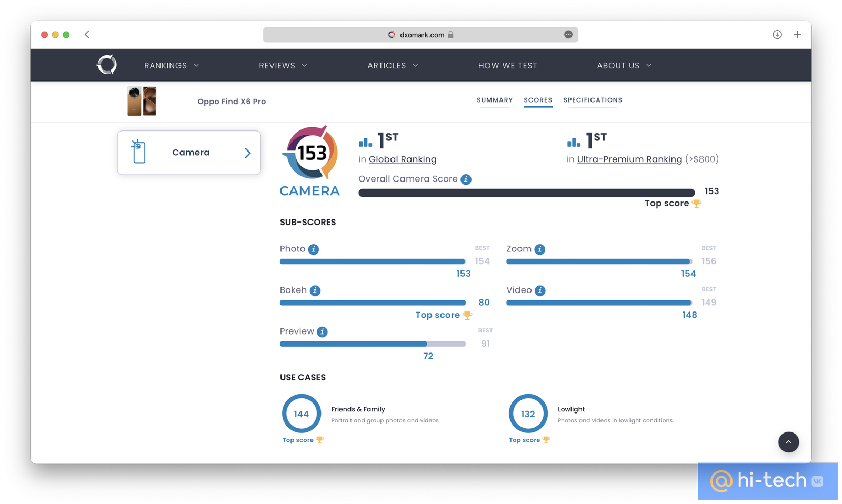Viewport: 842px width, 504px height.
Task: Switch to the Summary tab
Action: (495, 100)
